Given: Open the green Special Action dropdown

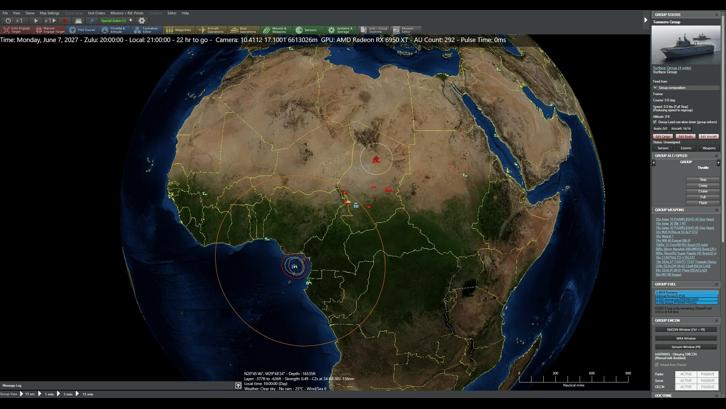Looking at the screenshot, I should [x=113, y=20].
